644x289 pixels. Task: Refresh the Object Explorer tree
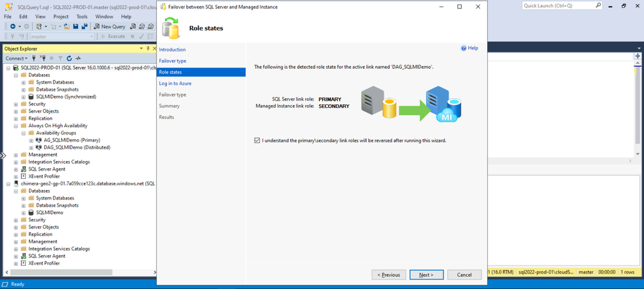point(69,58)
